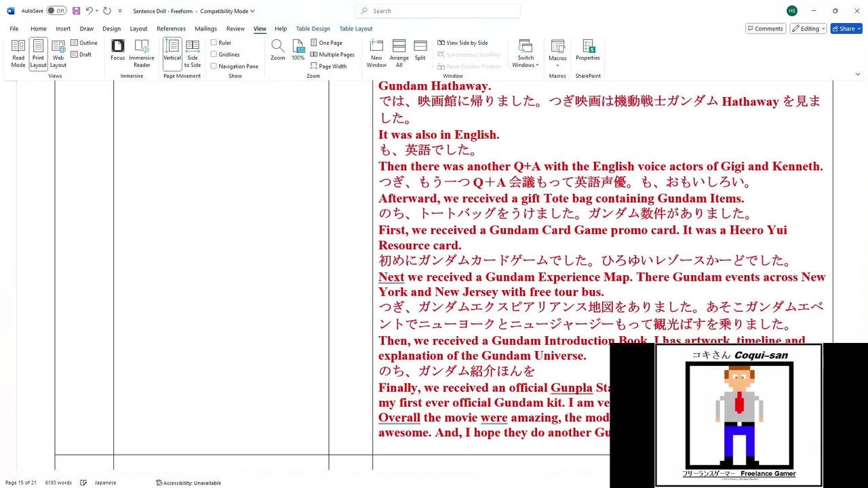Viewport: 868px width, 488px height.
Task: Redo the last action
Action: click(x=107, y=11)
